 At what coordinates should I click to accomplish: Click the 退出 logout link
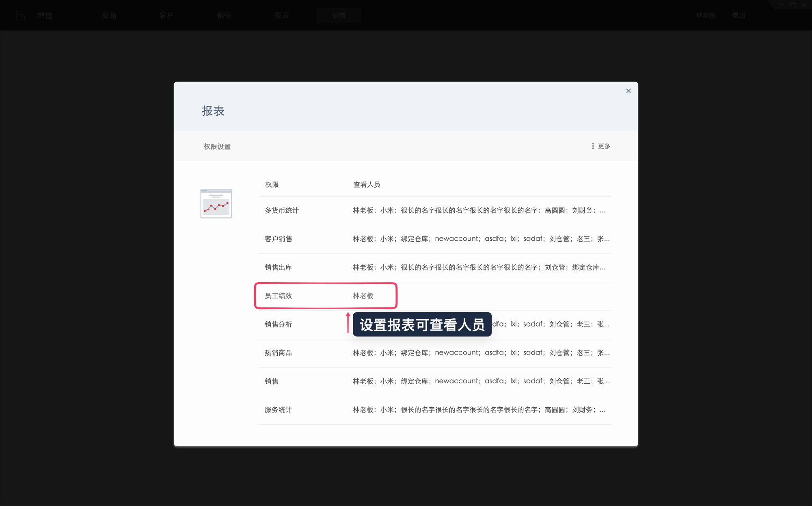tap(739, 15)
